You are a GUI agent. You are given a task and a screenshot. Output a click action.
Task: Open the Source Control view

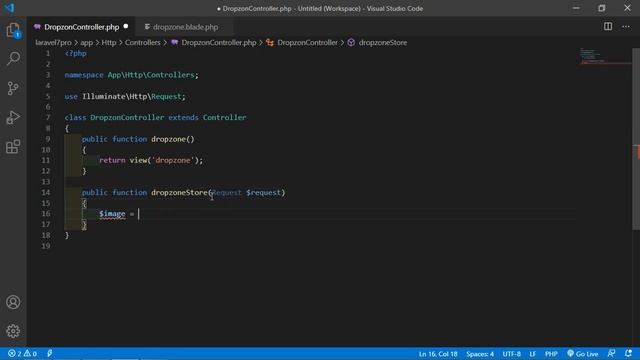pyautogui.click(x=13, y=88)
